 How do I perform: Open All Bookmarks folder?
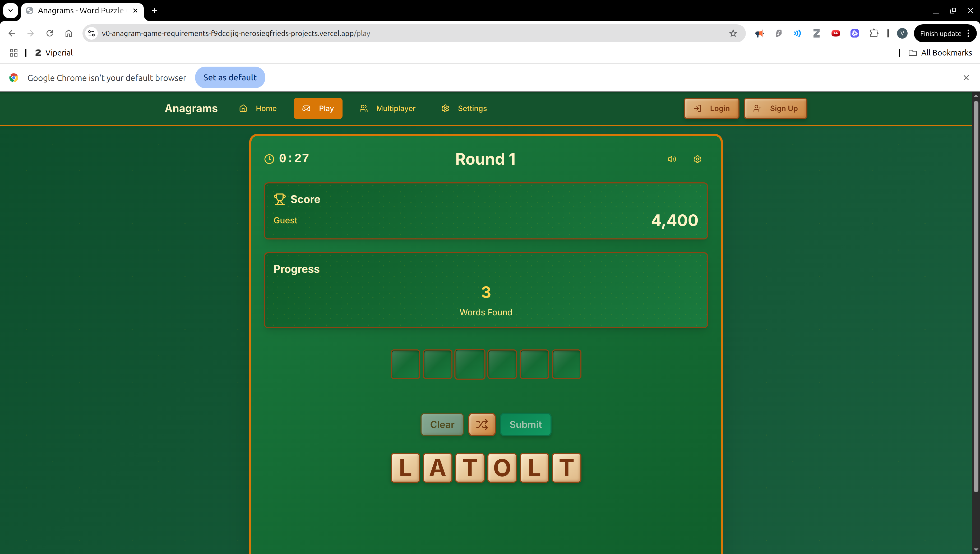pyautogui.click(x=940, y=53)
